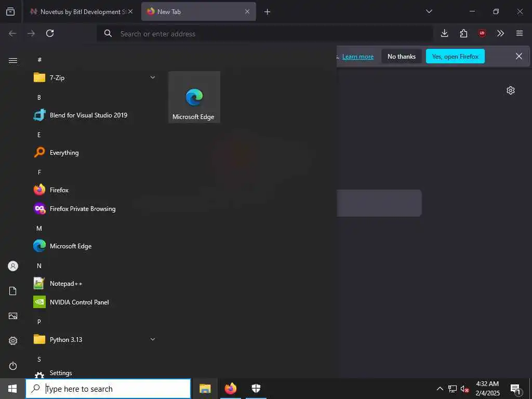
Task: Show hidden tray icons chevron
Action: click(x=440, y=389)
